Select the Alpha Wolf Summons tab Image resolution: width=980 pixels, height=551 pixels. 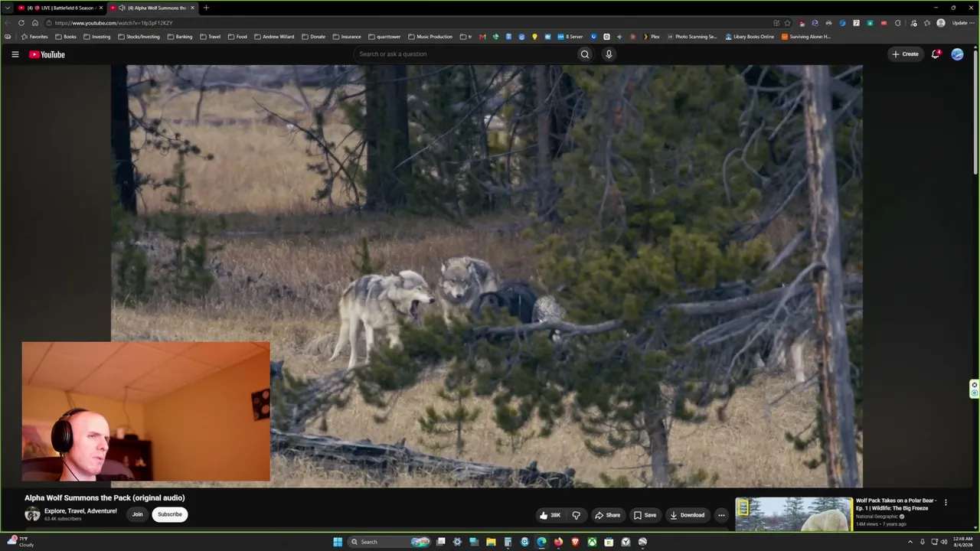click(152, 8)
